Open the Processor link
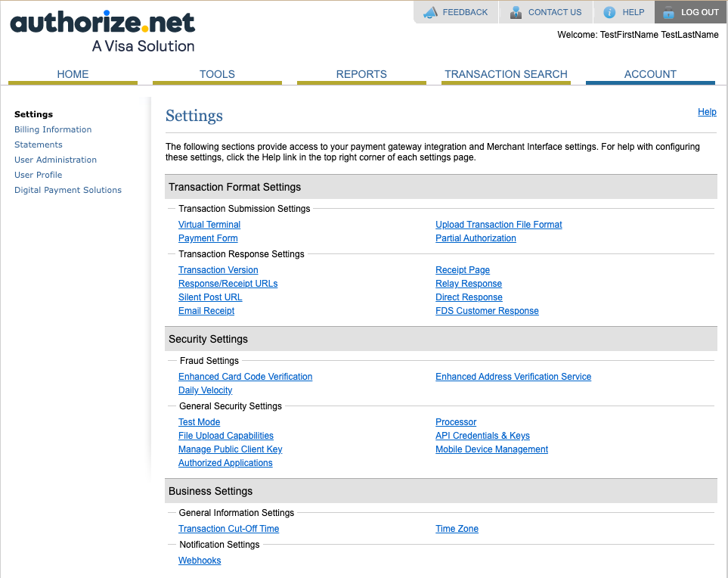728x578 pixels. pyautogui.click(x=456, y=422)
